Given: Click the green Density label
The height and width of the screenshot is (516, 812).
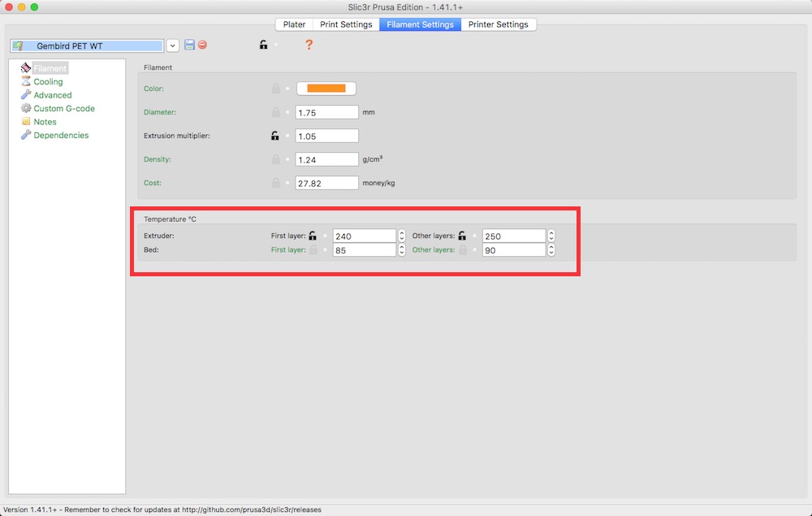Looking at the screenshot, I should 157,159.
